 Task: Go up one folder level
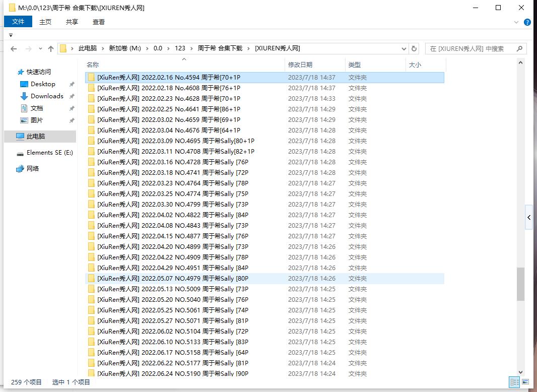coord(51,49)
